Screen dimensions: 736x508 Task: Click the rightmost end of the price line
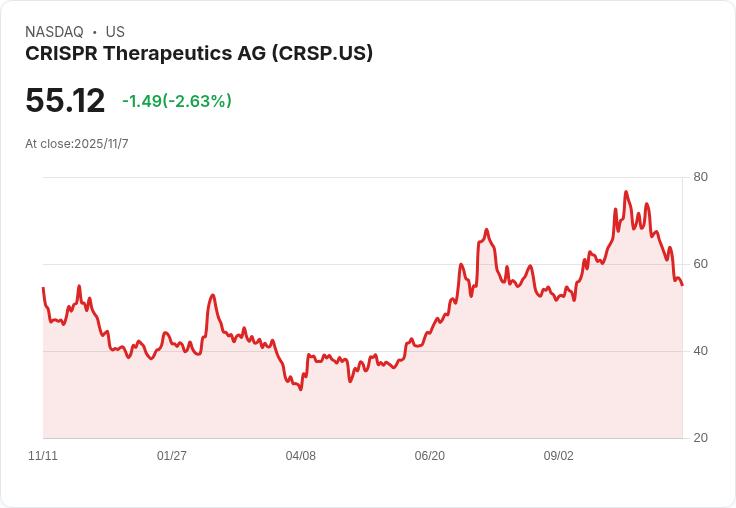click(x=682, y=285)
